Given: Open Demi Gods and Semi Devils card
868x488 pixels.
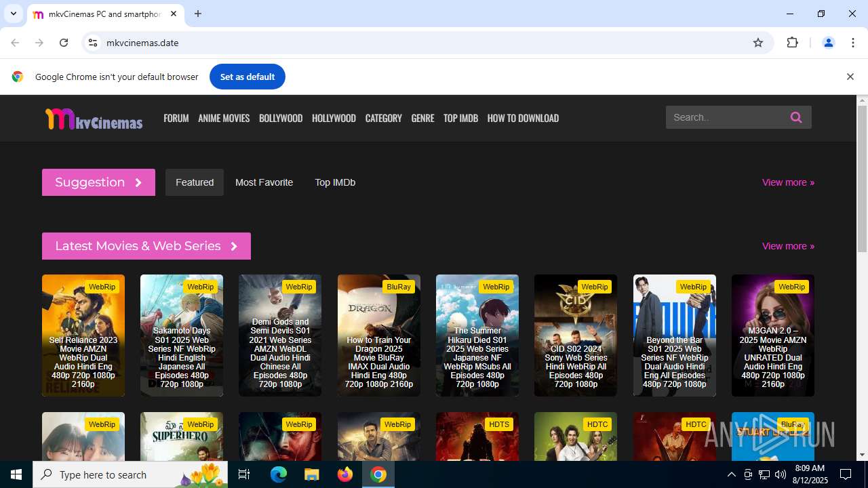Looking at the screenshot, I should click(x=280, y=335).
